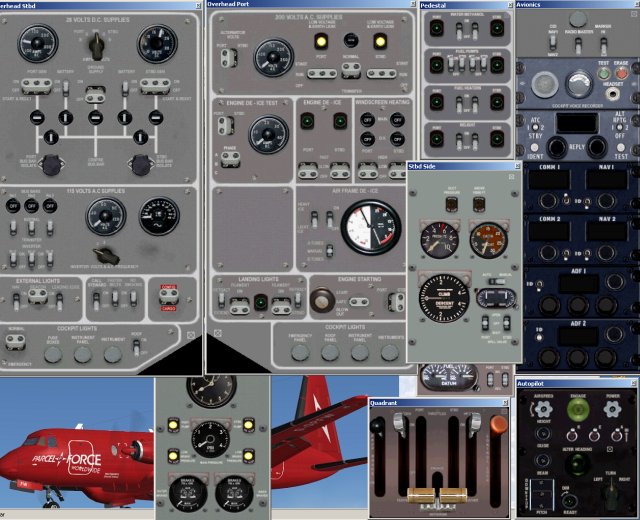Adjust the Fuse Boxes cockpit light knob
This screenshot has height=520, width=640.
[x=53, y=355]
